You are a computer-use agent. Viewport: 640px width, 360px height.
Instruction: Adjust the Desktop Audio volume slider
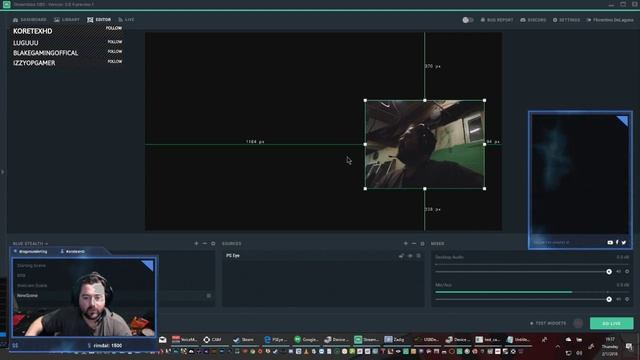(524, 271)
